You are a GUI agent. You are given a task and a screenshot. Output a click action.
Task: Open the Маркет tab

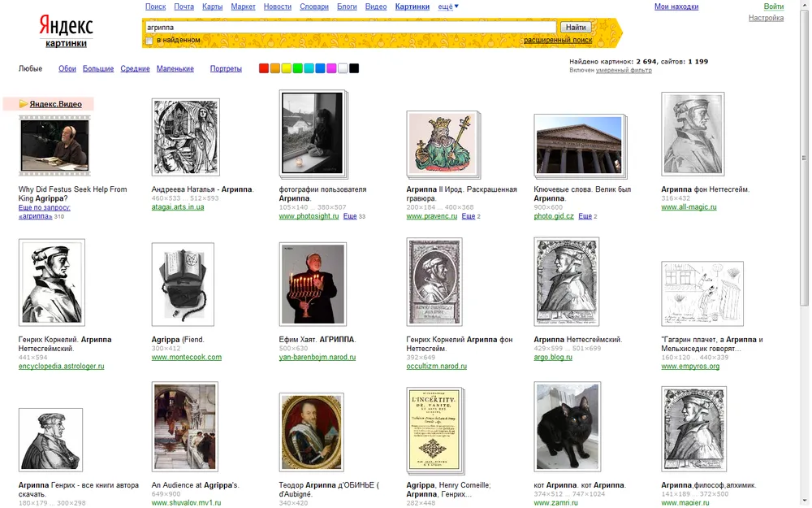tap(244, 7)
